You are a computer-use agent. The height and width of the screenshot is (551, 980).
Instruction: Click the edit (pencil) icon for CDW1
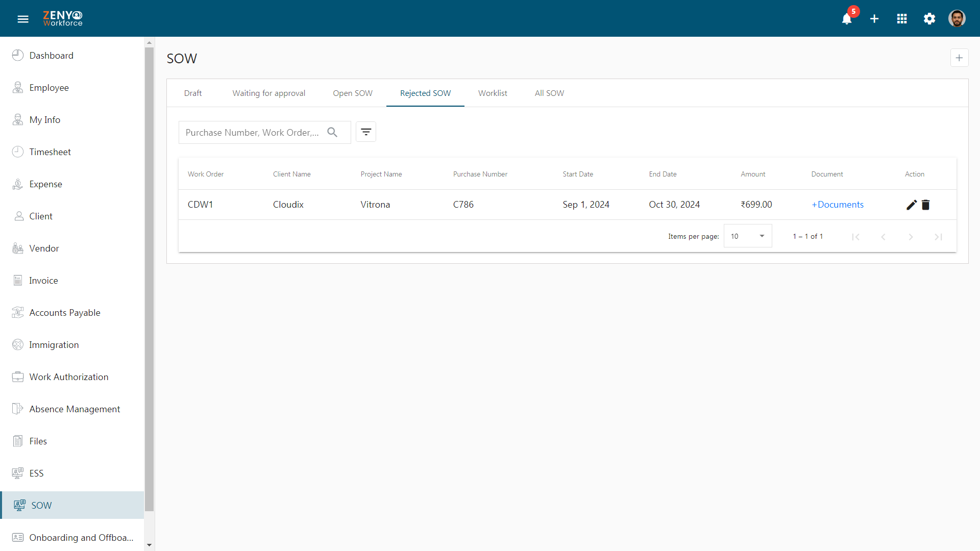[x=911, y=204]
